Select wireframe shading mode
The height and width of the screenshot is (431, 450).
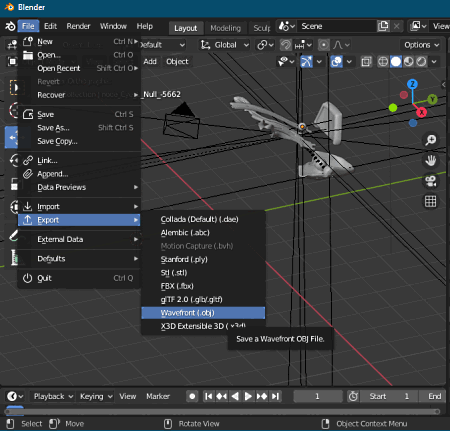click(383, 62)
